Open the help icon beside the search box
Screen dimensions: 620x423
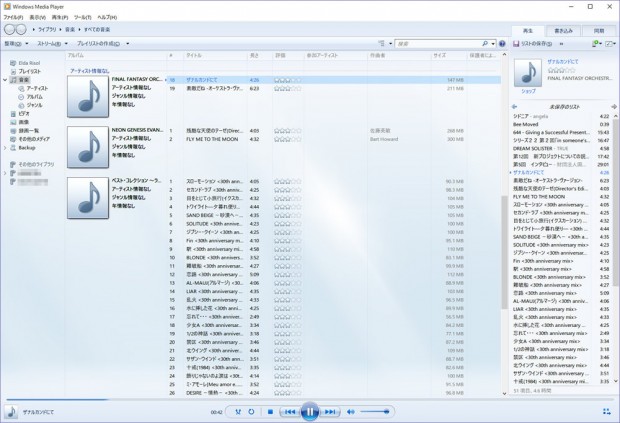[x=502, y=43]
